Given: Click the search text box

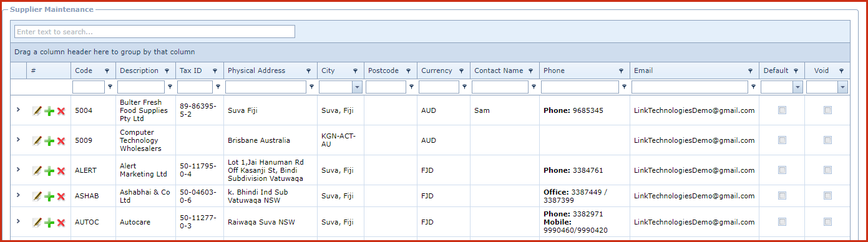Looking at the screenshot, I should click(x=155, y=32).
